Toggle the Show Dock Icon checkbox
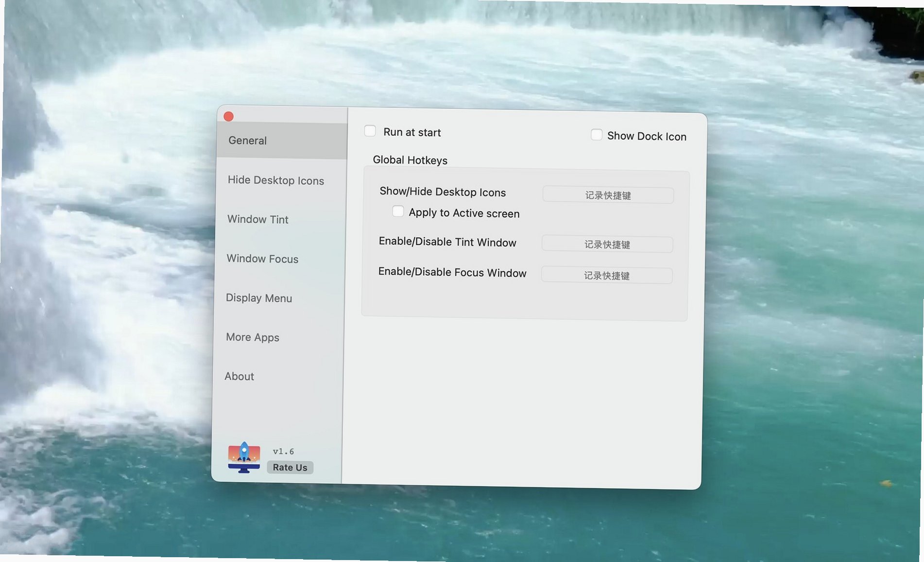This screenshot has width=924, height=562. coord(597,135)
